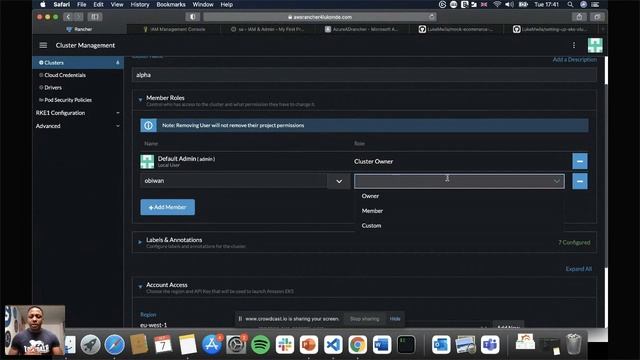Open Outlook from the Dock

pos(441,345)
